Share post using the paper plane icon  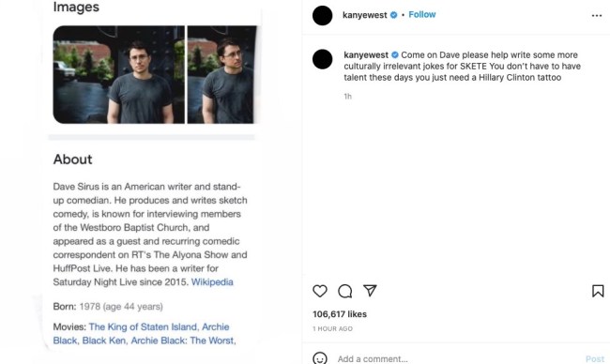pyautogui.click(x=370, y=291)
